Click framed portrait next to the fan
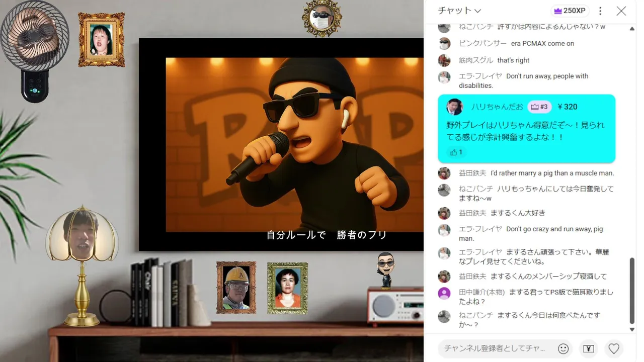Image resolution: width=644 pixels, height=362 pixels. tap(101, 40)
